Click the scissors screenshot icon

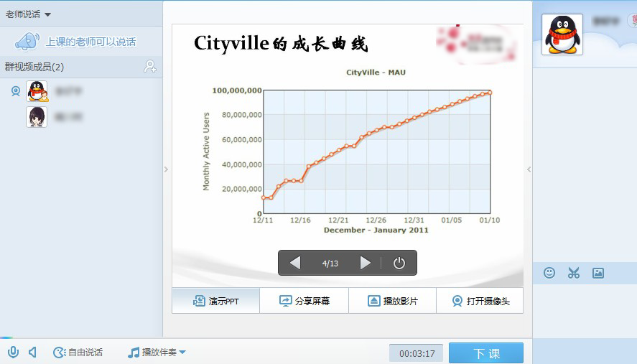[x=573, y=273]
